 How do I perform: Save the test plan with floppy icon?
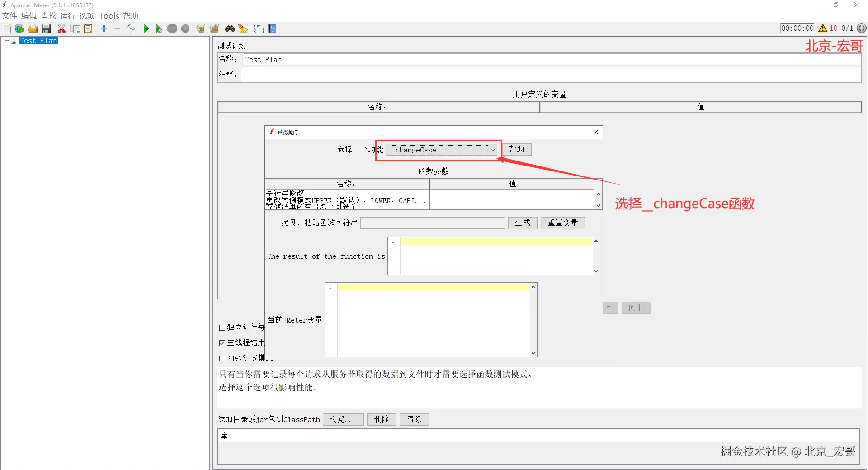click(46, 28)
